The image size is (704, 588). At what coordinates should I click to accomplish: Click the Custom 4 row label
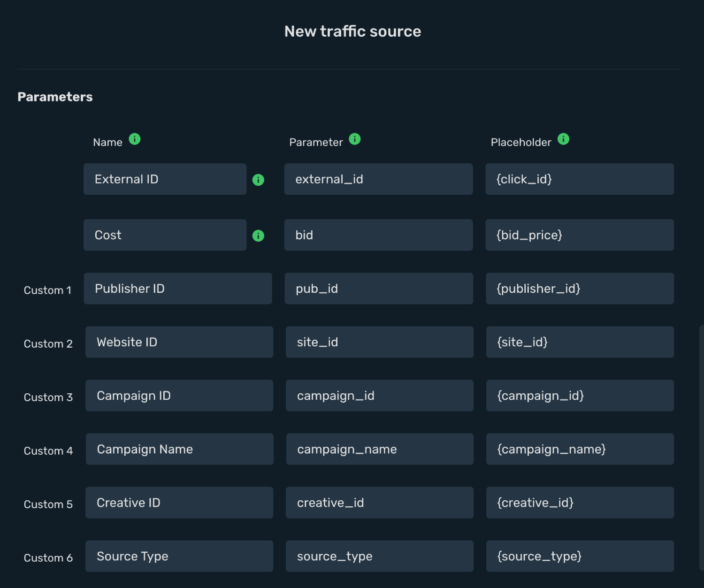point(48,451)
